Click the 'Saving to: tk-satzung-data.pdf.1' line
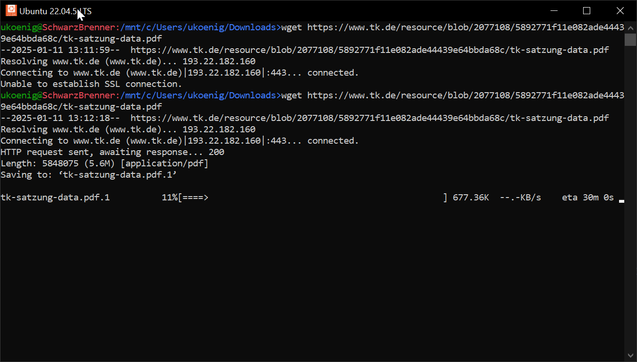637x362 pixels. coord(89,175)
